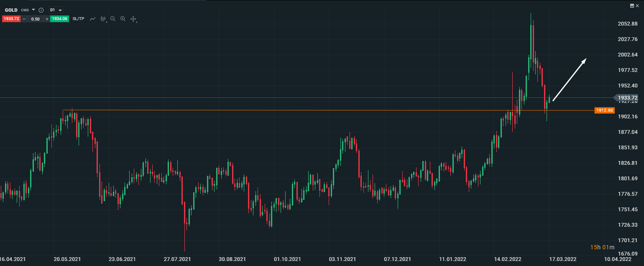Click the 0.50 volume field
The height and width of the screenshot is (266, 644).
coord(36,19)
